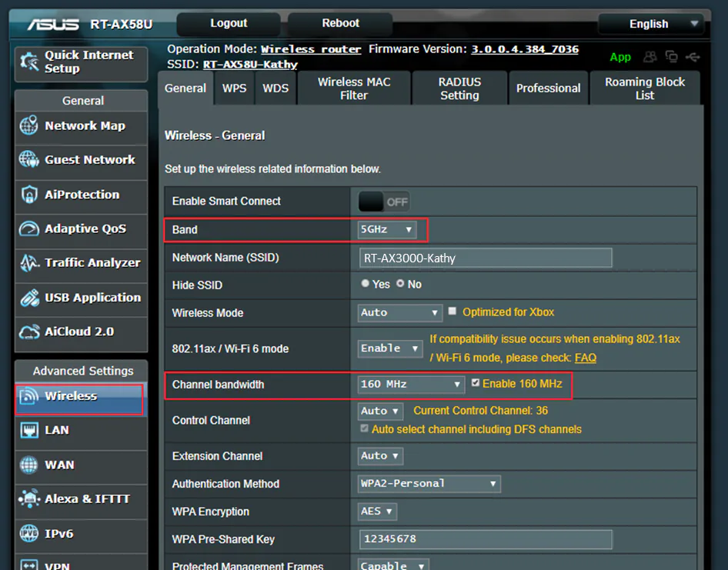
Task: Click the ASUS logo
Action: (53, 24)
